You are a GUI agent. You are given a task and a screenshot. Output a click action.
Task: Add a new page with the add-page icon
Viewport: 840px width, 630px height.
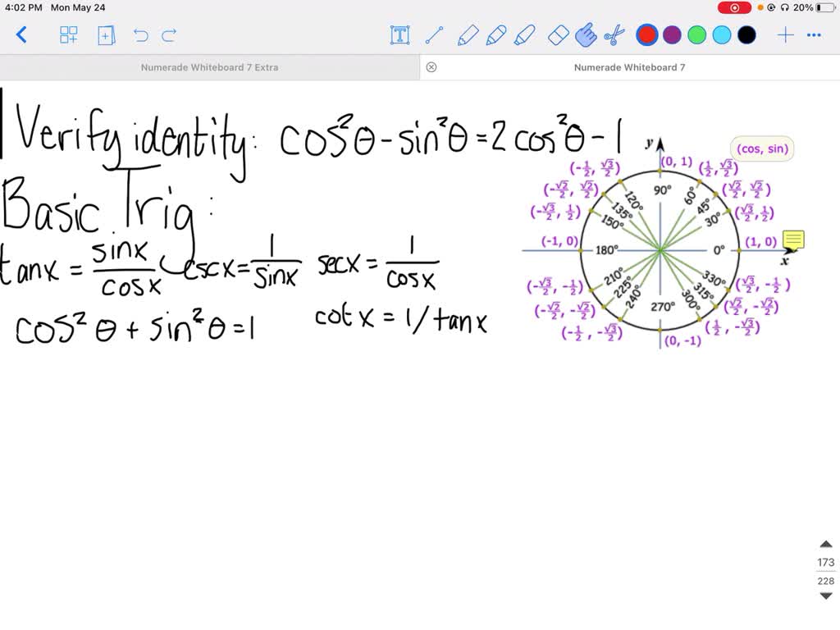[x=106, y=34]
